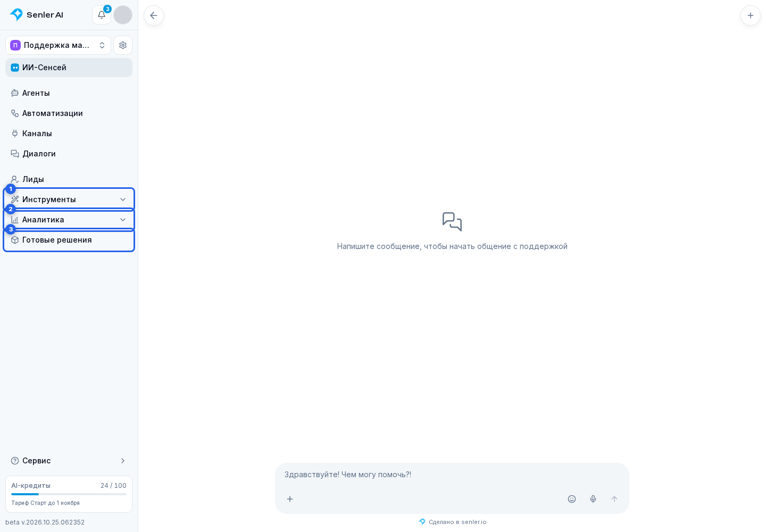Open Диалоги page
766x532 pixels.
(x=69, y=154)
